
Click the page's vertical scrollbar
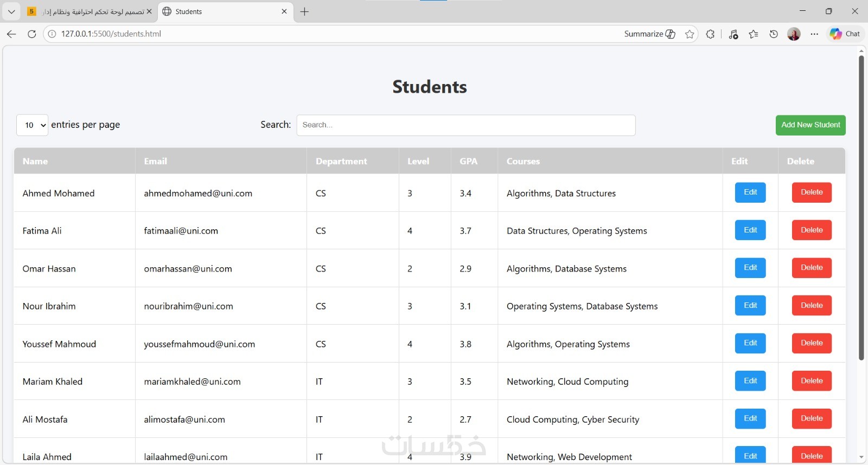[x=861, y=206]
